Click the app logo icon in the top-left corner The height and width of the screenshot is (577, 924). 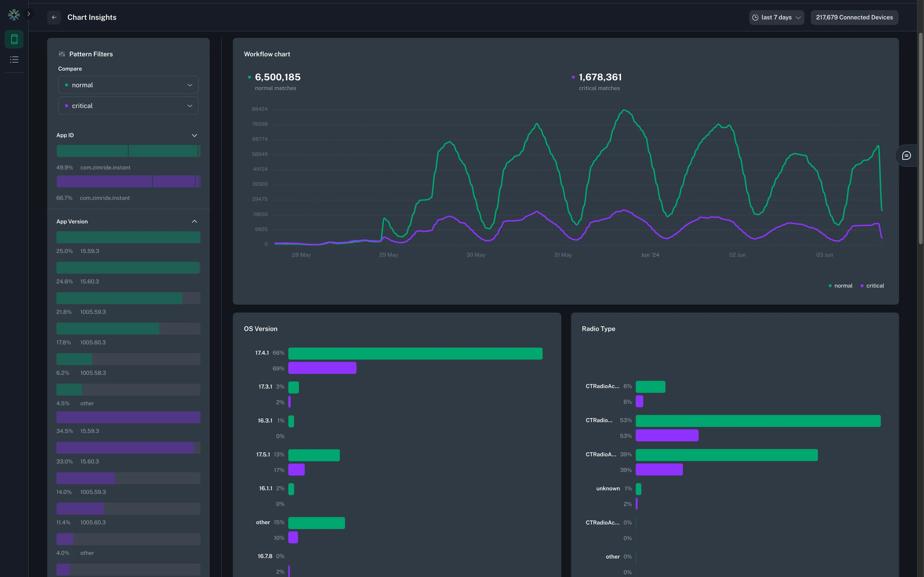(x=14, y=15)
